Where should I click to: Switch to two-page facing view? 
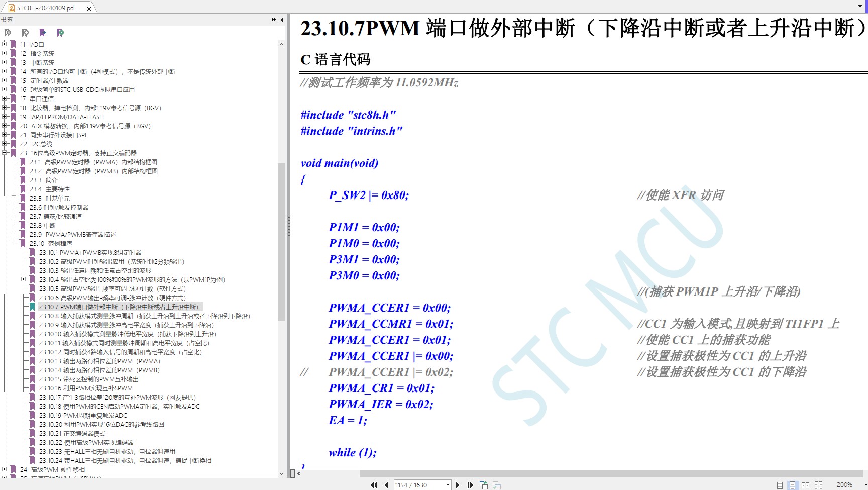[805, 485]
